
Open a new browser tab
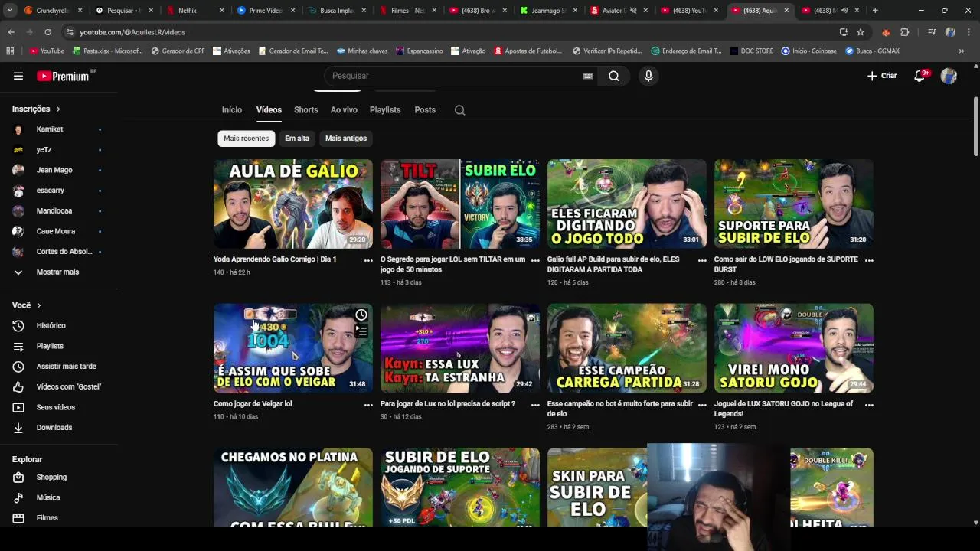[875, 11]
